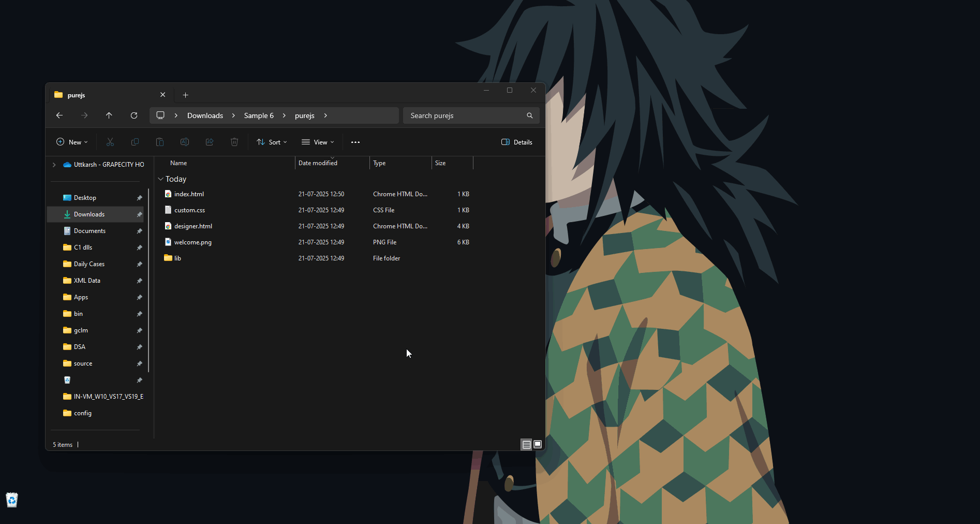
Task: Open config folder in sidebar
Action: pyautogui.click(x=95, y=413)
